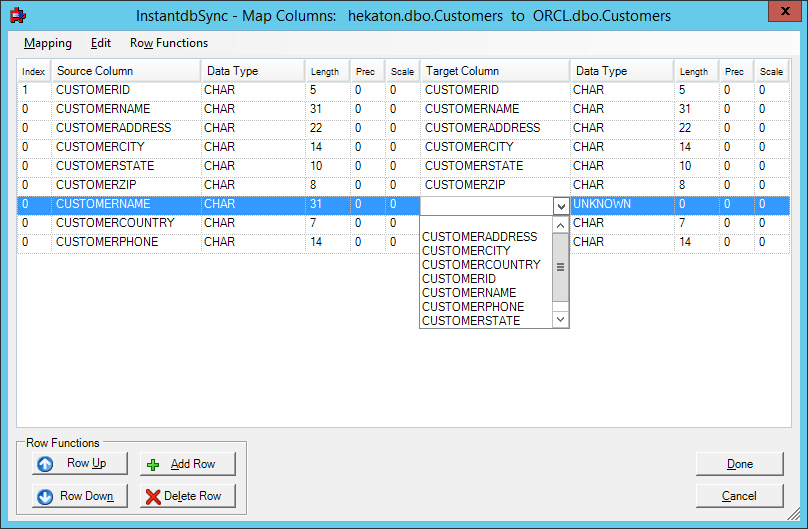808x529 pixels.
Task: Click the empty target column input field
Action: click(x=487, y=206)
